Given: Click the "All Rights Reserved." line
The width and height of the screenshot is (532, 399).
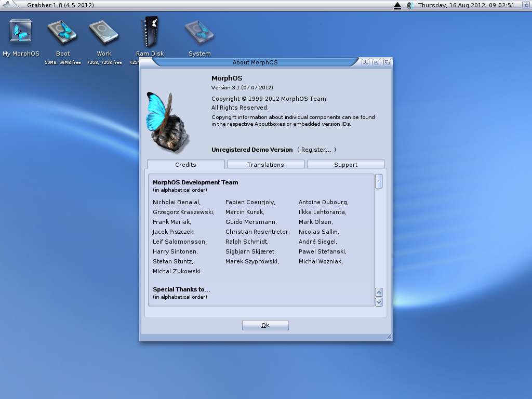Looking at the screenshot, I should click(240, 108).
